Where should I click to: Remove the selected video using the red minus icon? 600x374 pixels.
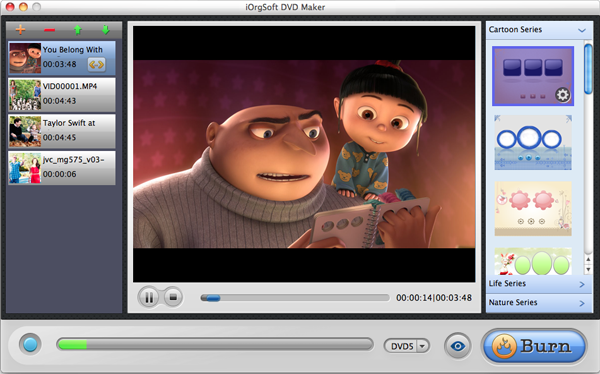[x=49, y=30]
